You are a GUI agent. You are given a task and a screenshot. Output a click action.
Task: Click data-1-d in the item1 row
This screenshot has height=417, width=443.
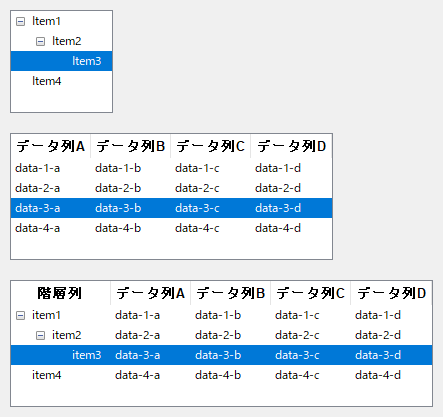pos(378,315)
